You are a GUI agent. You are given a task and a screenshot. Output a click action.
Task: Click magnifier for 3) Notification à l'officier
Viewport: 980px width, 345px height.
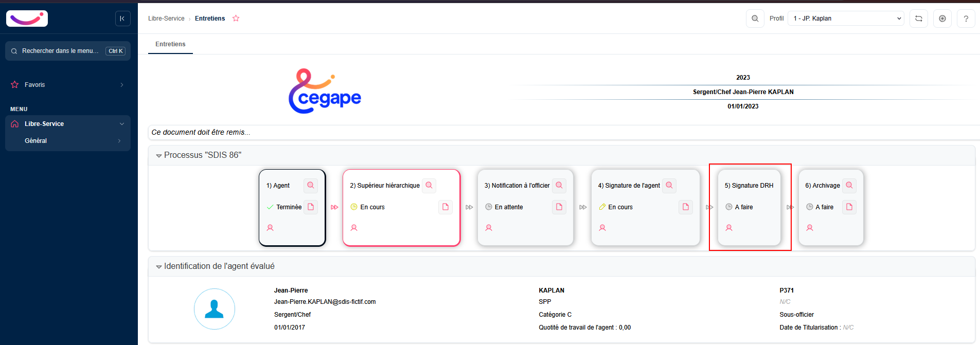pos(559,186)
